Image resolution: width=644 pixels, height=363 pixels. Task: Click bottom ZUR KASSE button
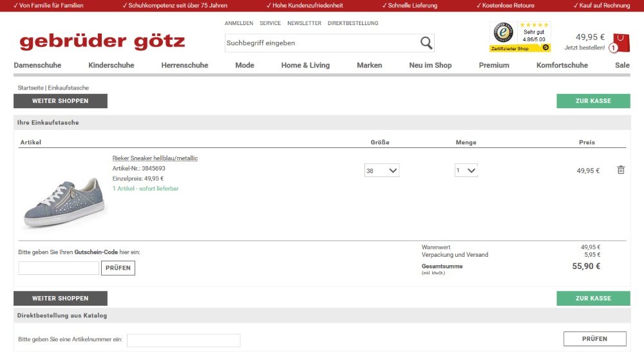[x=593, y=299]
